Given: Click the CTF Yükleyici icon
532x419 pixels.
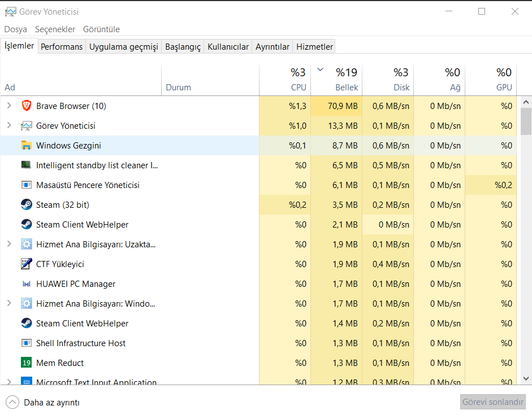Looking at the screenshot, I should [26, 264].
